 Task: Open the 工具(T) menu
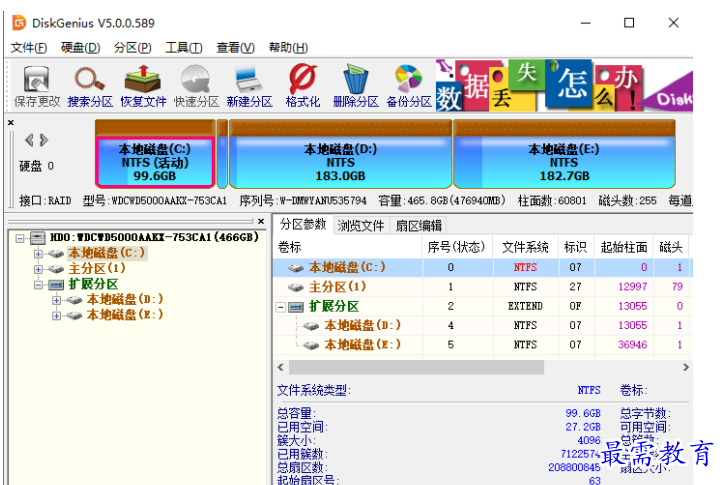click(183, 48)
